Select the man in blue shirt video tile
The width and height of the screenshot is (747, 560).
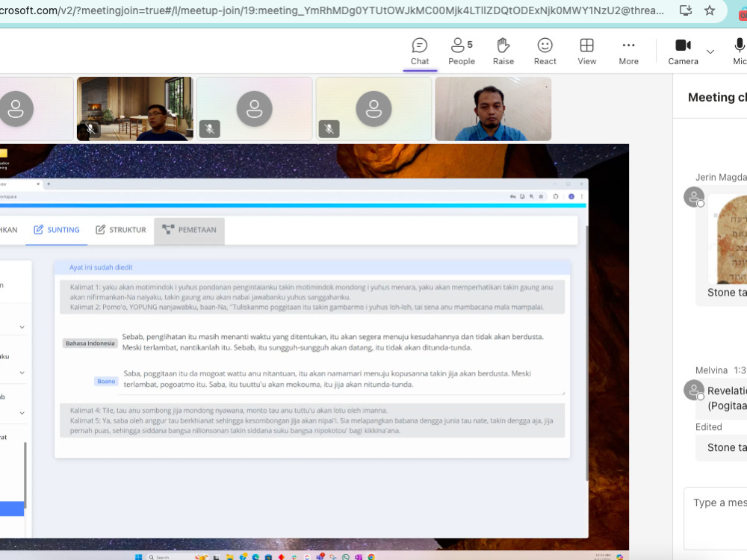click(493, 109)
